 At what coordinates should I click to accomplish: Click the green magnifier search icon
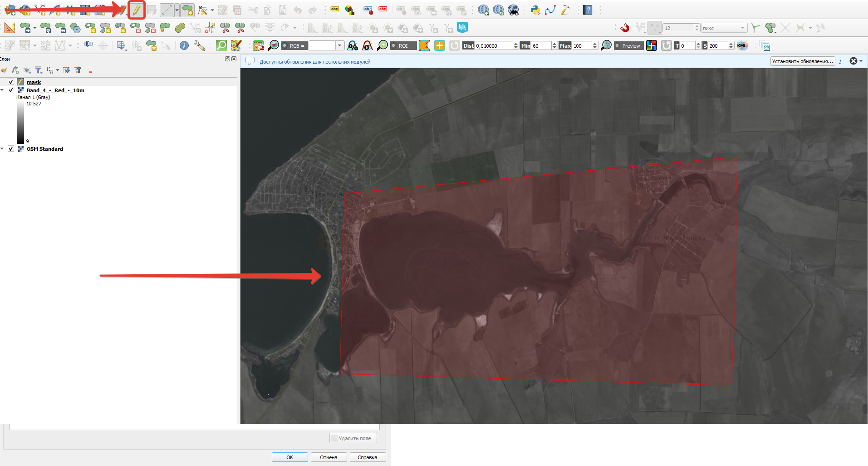point(221,45)
